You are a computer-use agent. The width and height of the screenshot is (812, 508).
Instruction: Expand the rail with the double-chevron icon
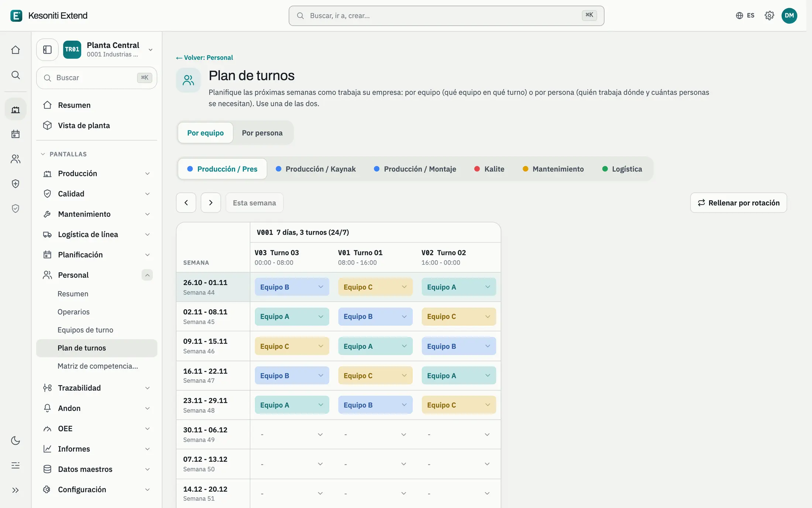[16, 490]
